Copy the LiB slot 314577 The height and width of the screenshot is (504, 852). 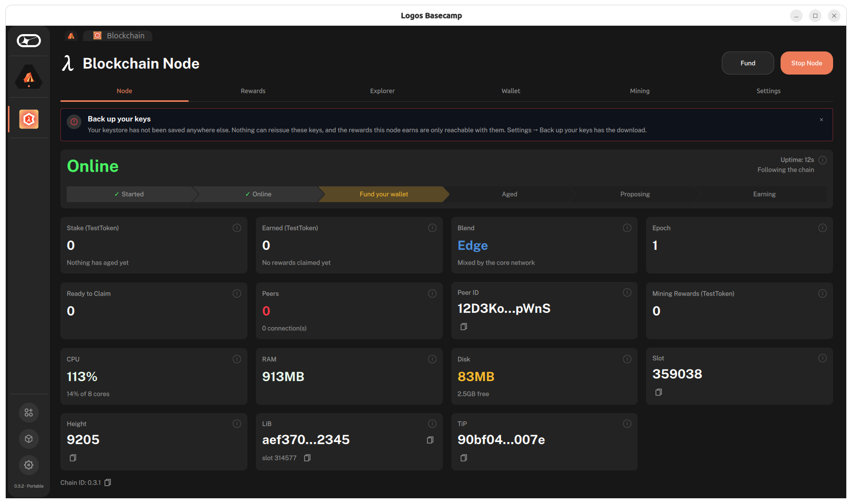click(307, 458)
